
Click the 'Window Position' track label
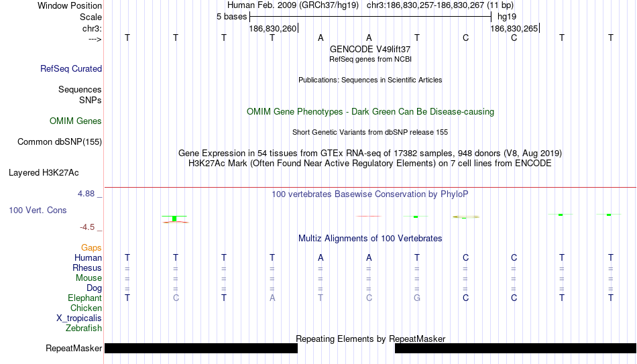[x=70, y=5]
